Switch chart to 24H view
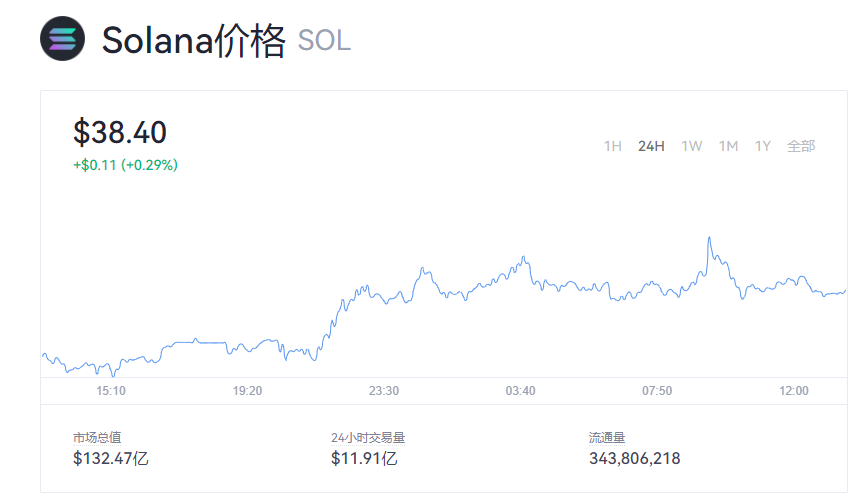 click(x=651, y=146)
